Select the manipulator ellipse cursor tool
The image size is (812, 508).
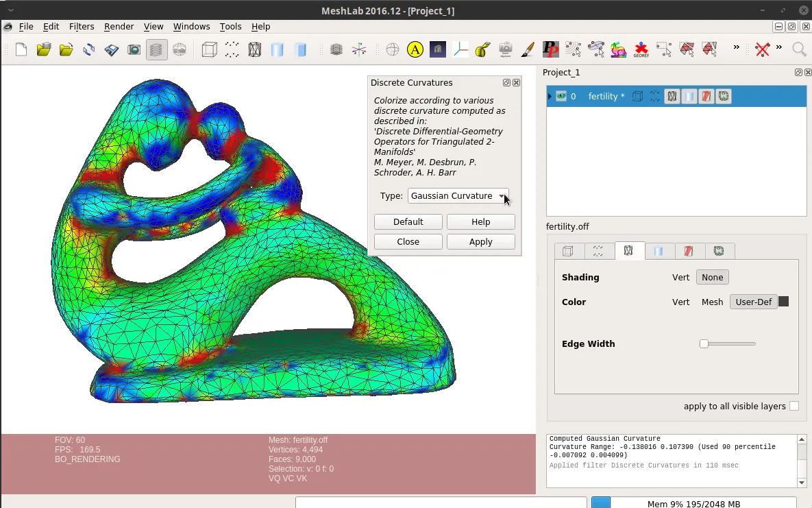[x=596, y=50]
